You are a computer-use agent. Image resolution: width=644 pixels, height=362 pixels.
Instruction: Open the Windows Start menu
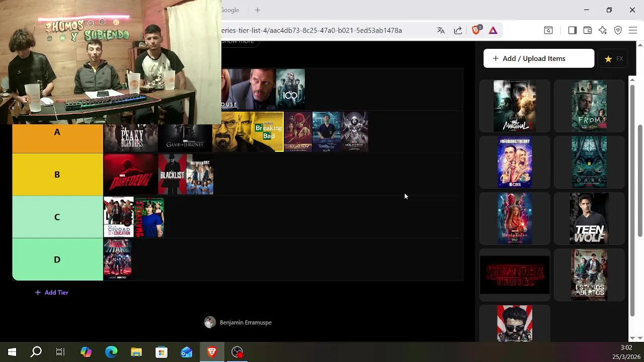(x=12, y=352)
